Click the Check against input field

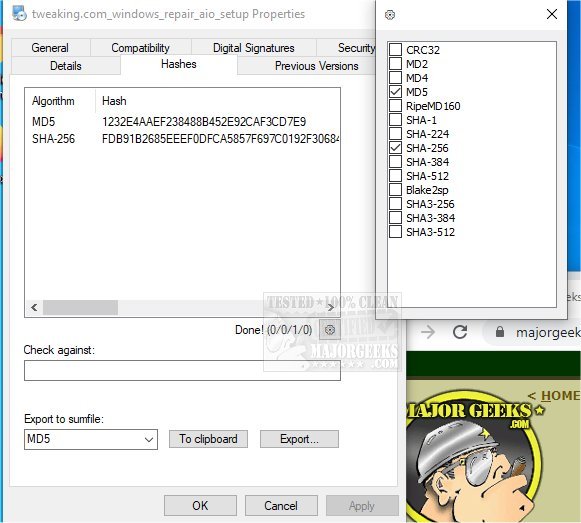pyautogui.click(x=182, y=370)
